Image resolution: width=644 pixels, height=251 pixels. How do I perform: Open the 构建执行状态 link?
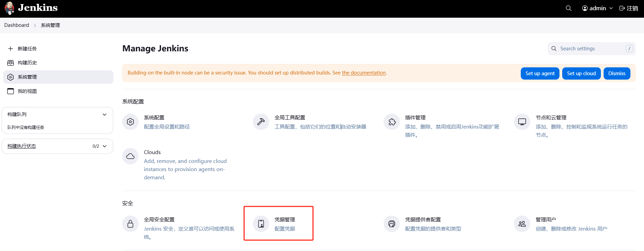click(22, 146)
